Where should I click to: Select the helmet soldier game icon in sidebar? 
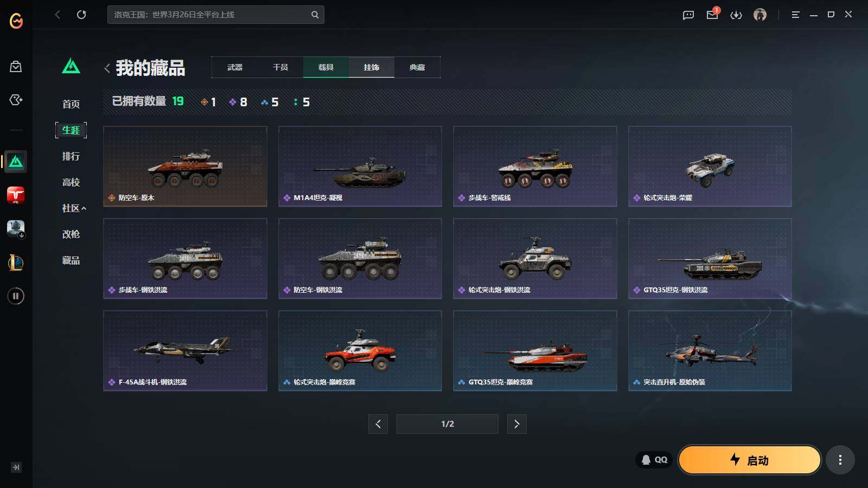click(16, 229)
